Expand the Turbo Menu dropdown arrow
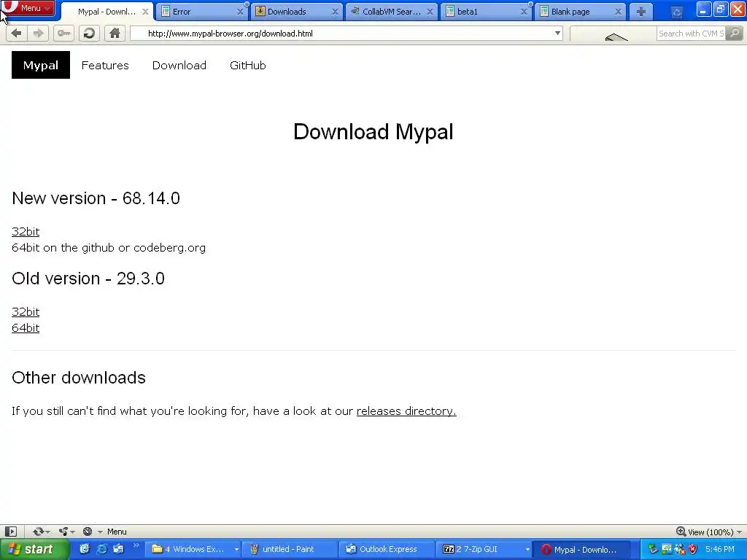The image size is (747, 560). point(100,532)
